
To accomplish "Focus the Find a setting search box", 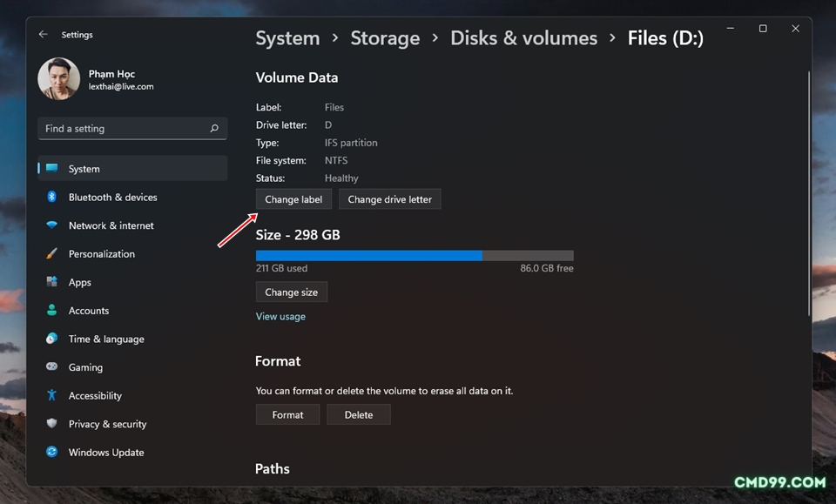I will coord(132,129).
